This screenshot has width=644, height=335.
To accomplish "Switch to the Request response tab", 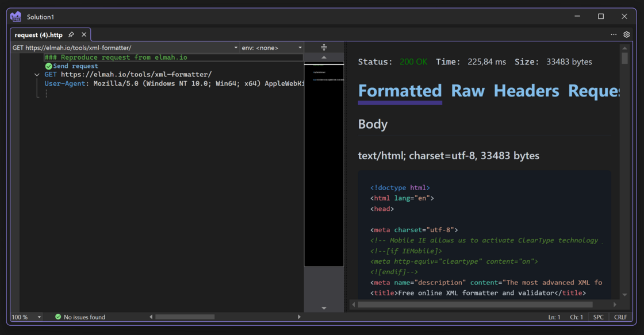I will tap(593, 91).
